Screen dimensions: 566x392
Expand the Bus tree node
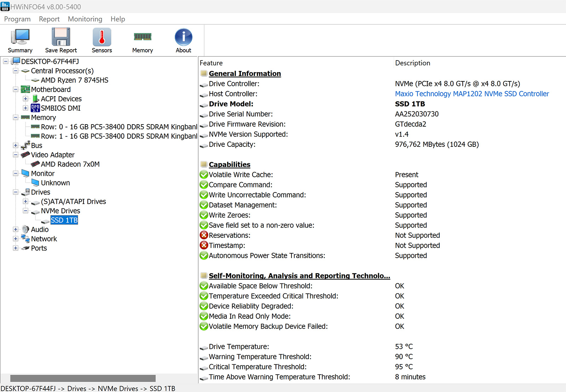pyautogui.click(x=16, y=145)
